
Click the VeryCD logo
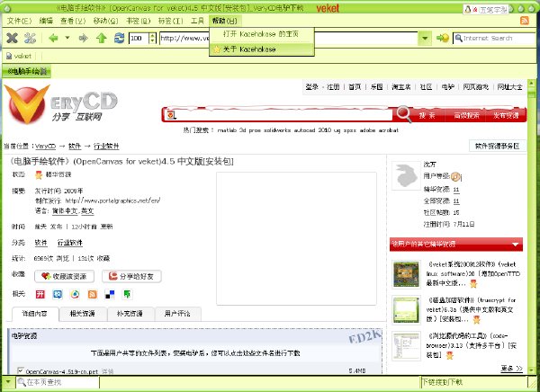click(61, 104)
